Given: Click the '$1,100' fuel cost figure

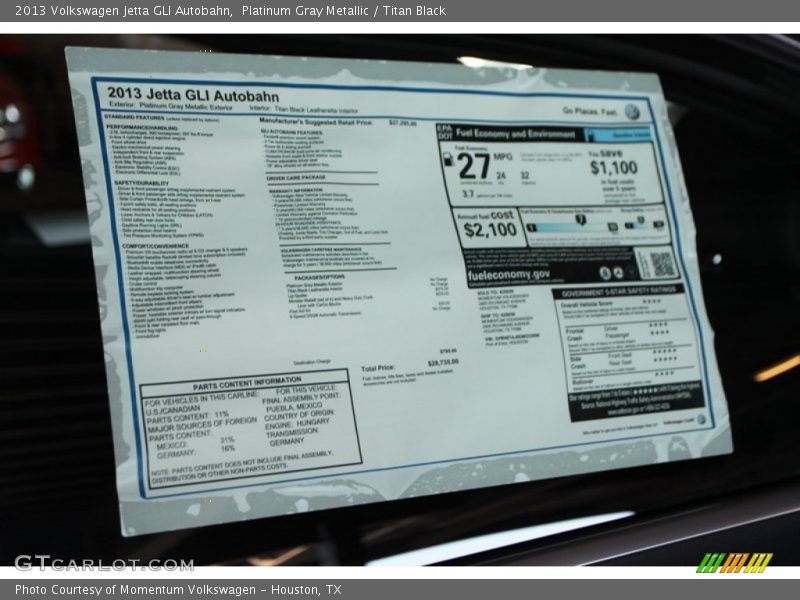Looking at the screenshot, I should pyautogui.click(x=614, y=167).
